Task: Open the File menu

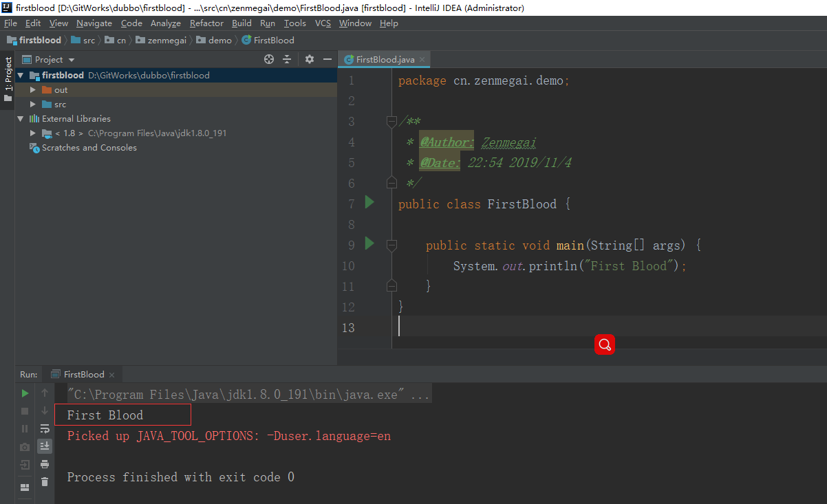Action: 10,23
